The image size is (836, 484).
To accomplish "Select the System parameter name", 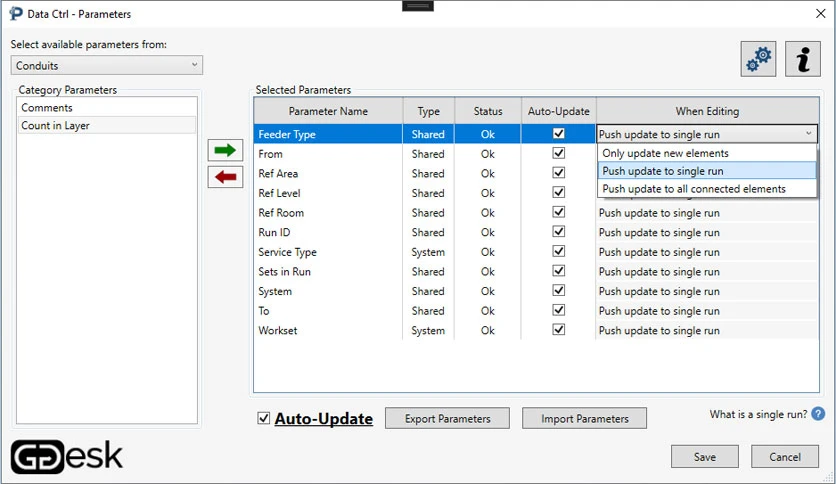I will 275,292.
